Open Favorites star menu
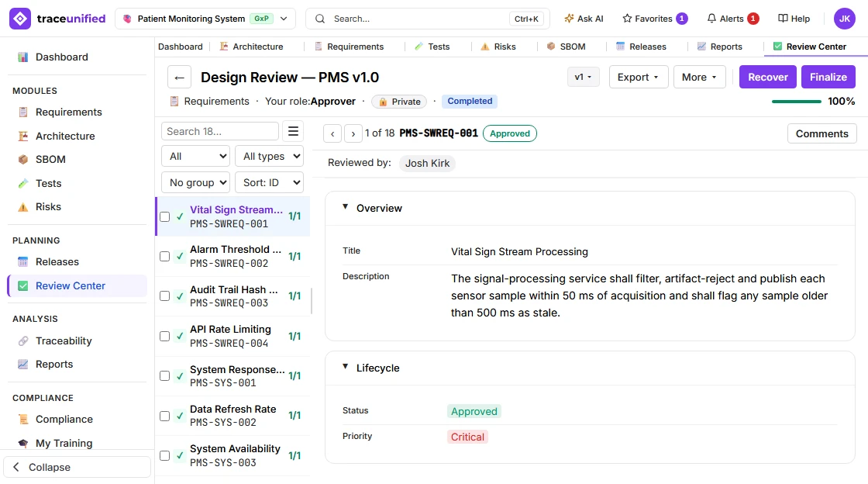Screen dimensions: 868x484 click(x=655, y=19)
